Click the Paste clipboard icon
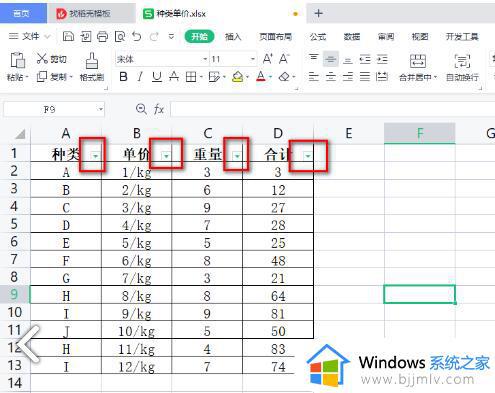The height and width of the screenshot is (393, 495). click(17, 60)
